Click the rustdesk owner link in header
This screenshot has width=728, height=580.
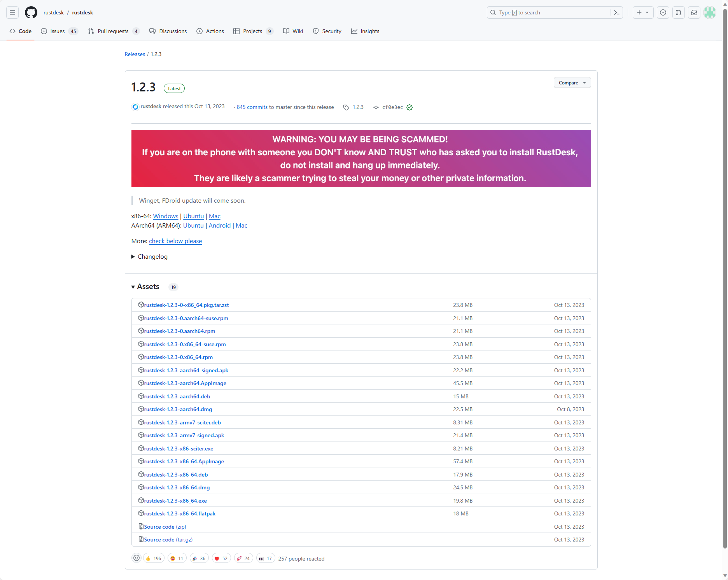(x=54, y=12)
